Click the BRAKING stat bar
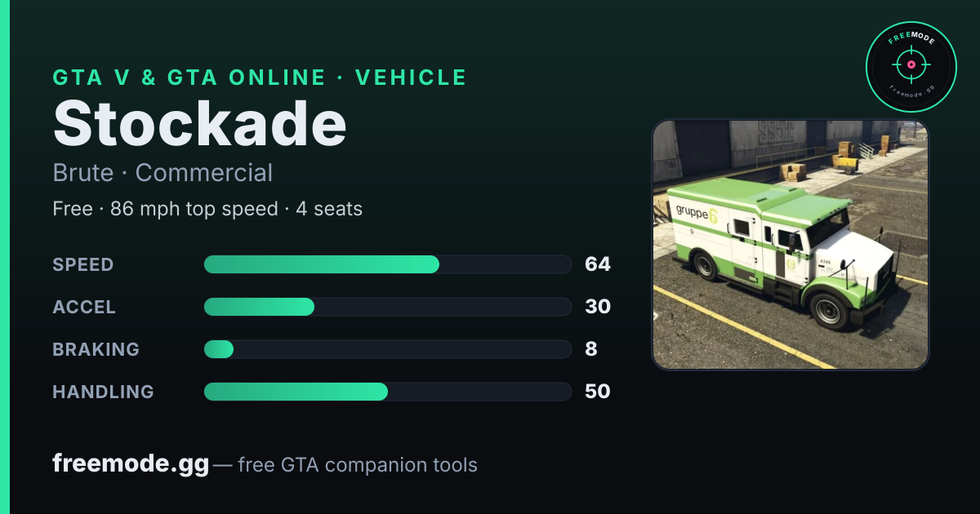This screenshot has height=514, width=980. (387, 349)
